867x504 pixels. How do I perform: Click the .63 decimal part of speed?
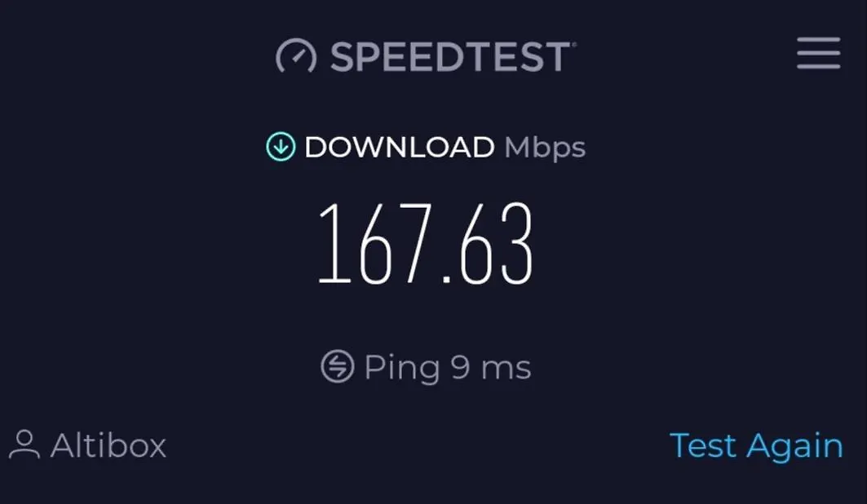488,243
